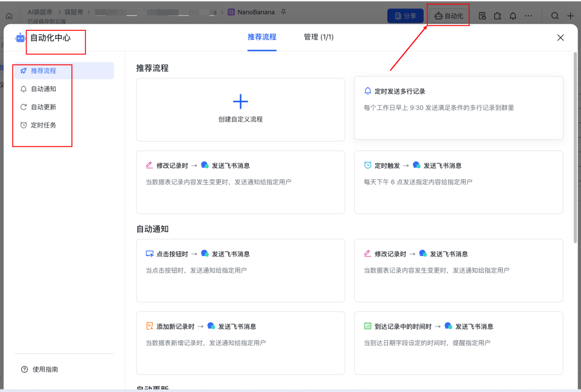The image size is (581, 392).
Task: Select the 推荐流程 rocket icon in sidebar
Action: coord(24,71)
